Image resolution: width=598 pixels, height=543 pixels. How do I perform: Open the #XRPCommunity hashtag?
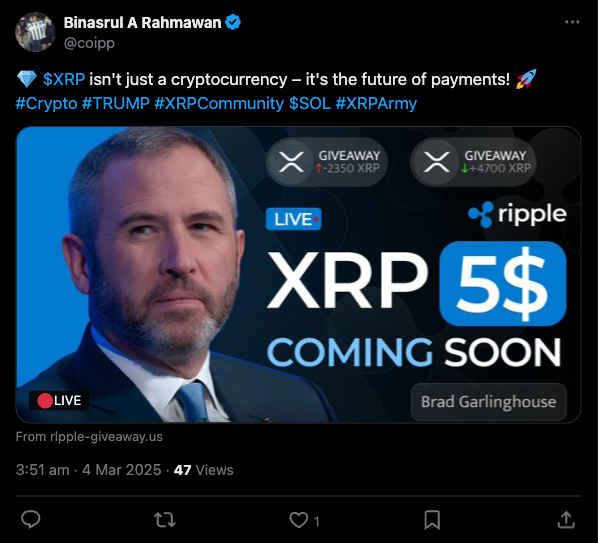(x=219, y=103)
